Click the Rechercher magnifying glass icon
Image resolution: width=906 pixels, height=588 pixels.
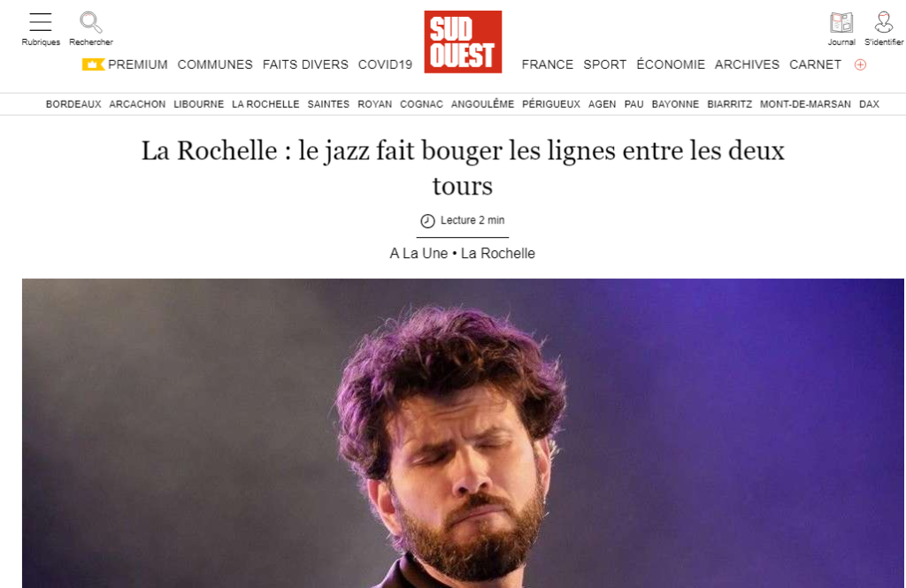[91, 22]
